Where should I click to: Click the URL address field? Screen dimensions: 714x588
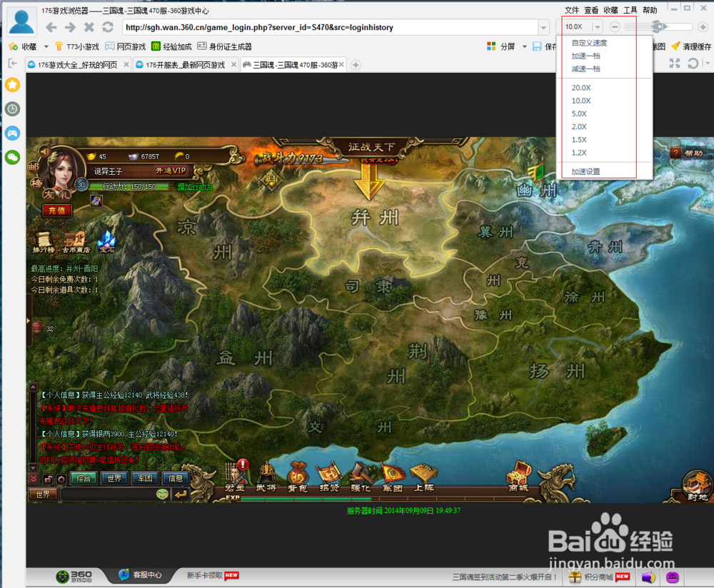tap(330, 27)
